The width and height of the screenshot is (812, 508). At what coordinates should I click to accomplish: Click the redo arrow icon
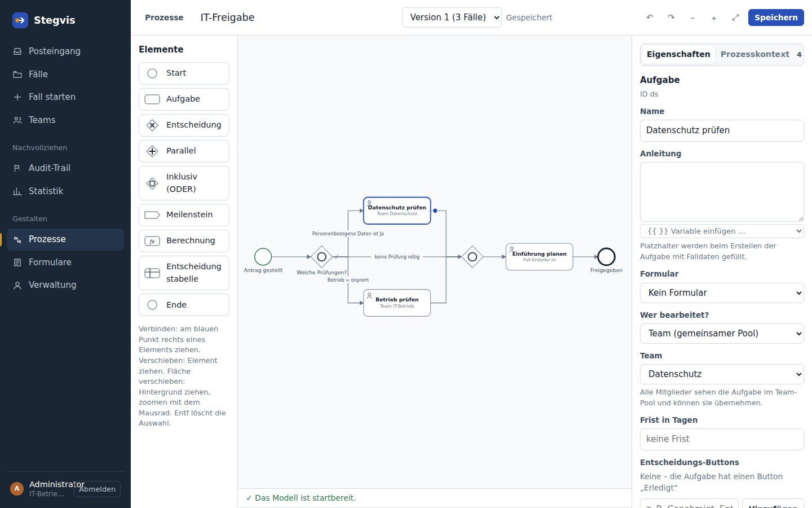point(671,17)
